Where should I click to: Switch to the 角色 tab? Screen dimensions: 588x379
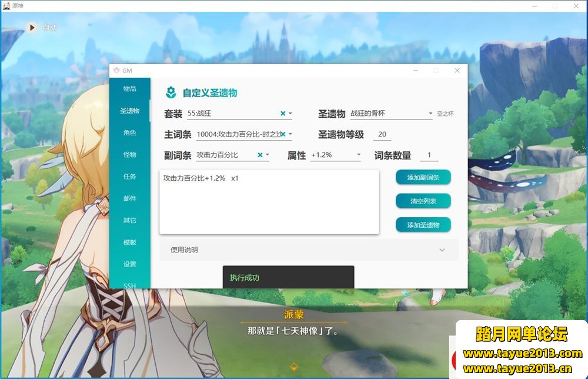coord(130,132)
